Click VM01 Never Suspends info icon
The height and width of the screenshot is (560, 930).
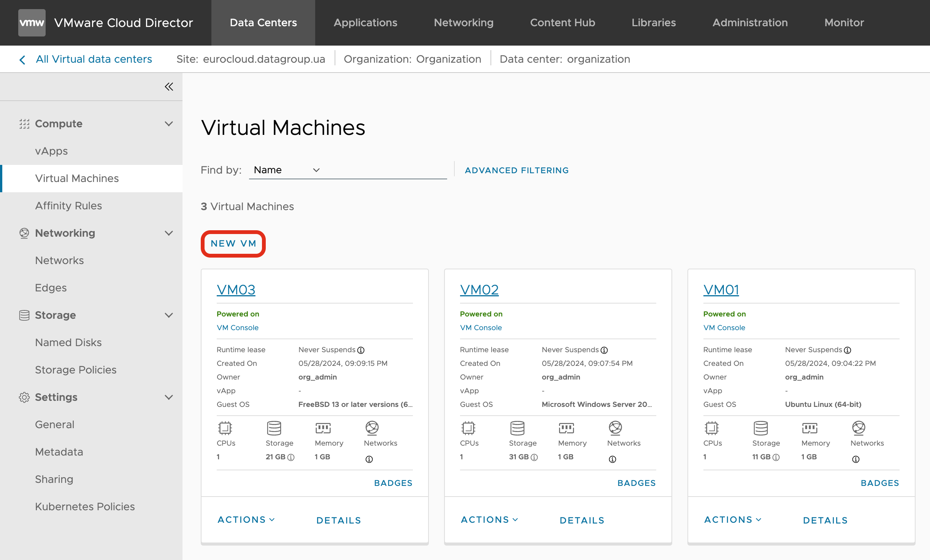tap(847, 350)
